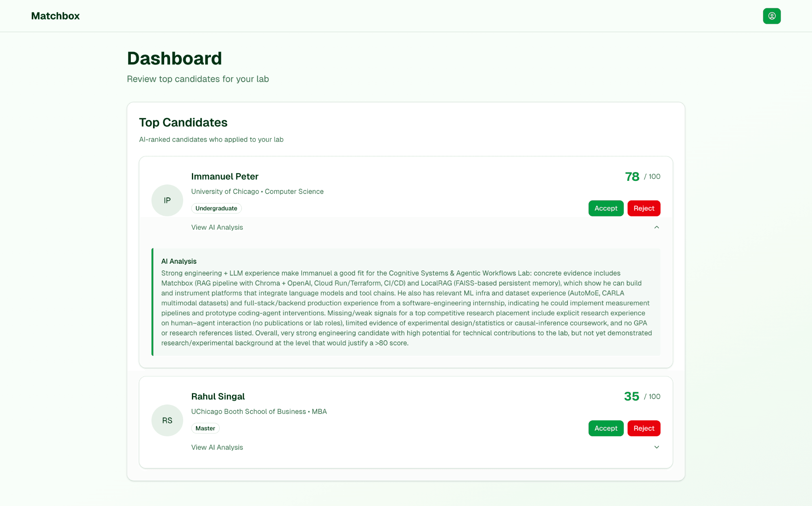
Task: Click the Top Candidates heading
Action: [183, 123]
